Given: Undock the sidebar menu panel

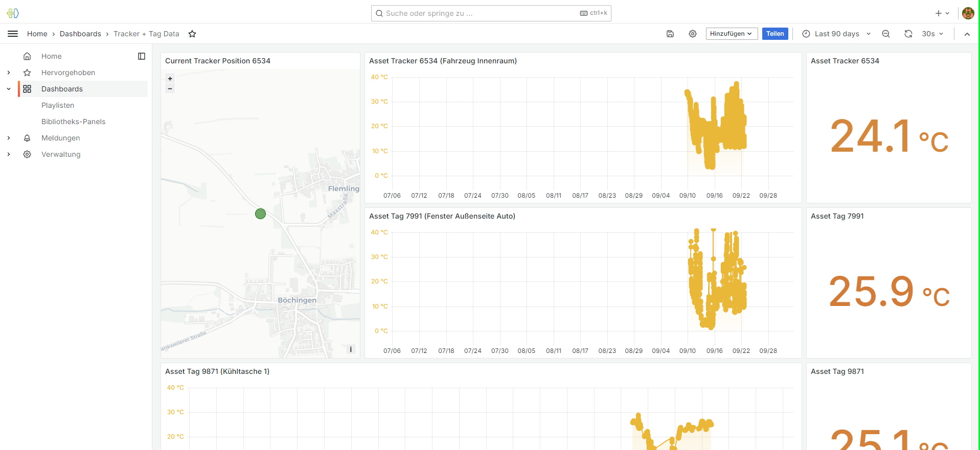Looking at the screenshot, I should pos(142,56).
